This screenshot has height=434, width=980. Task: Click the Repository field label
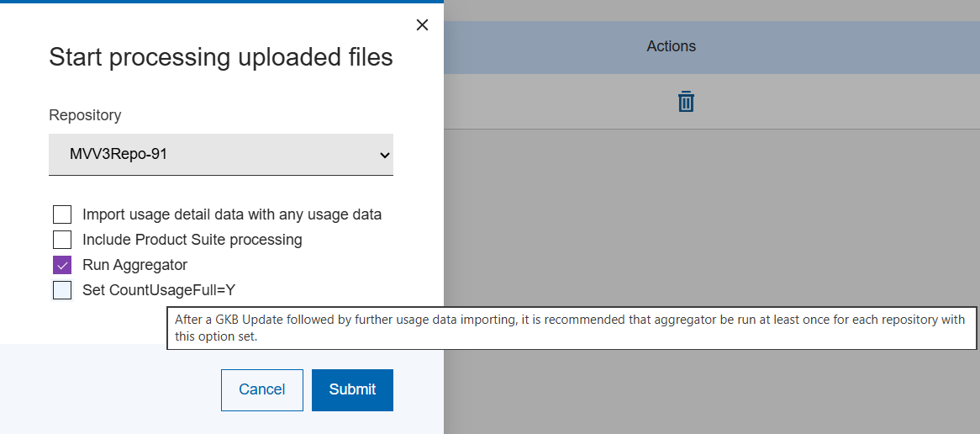(x=85, y=115)
